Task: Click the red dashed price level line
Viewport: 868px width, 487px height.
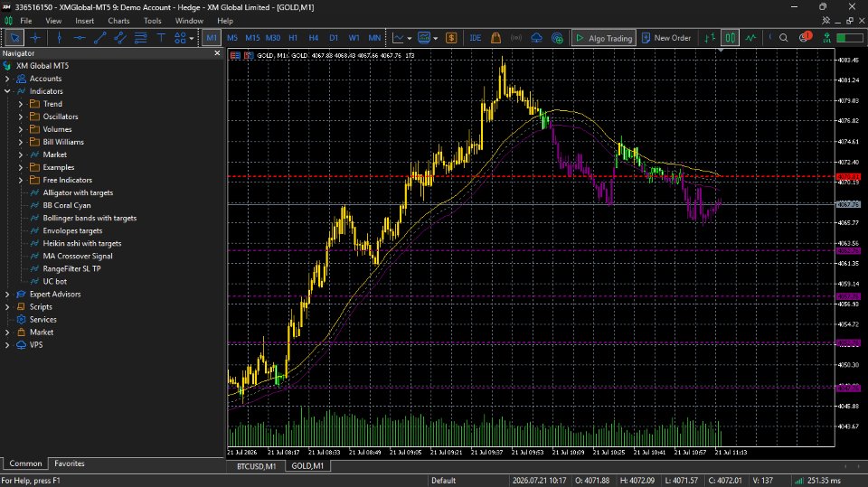Action: pyautogui.click(x=531, y=176)
